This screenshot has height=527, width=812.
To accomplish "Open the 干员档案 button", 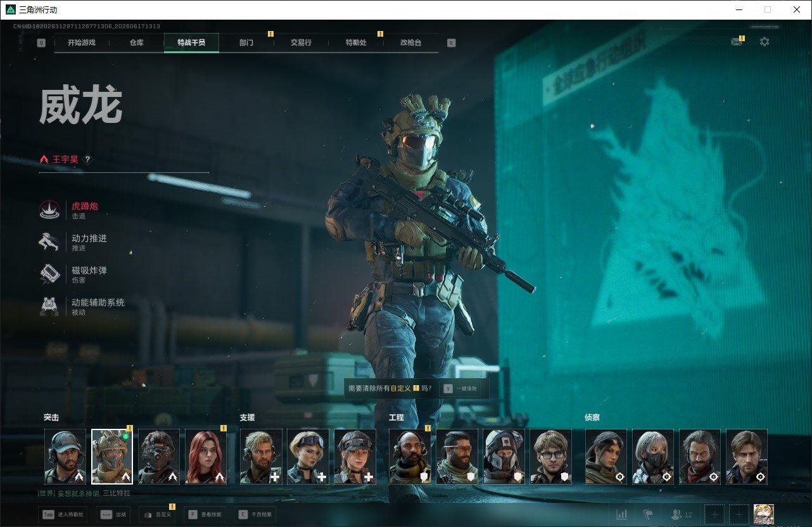I will click(x=255, y=514).
